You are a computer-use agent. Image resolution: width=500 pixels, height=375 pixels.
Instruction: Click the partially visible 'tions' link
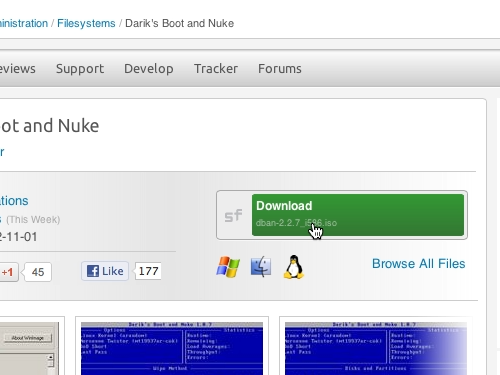[14, 201]
